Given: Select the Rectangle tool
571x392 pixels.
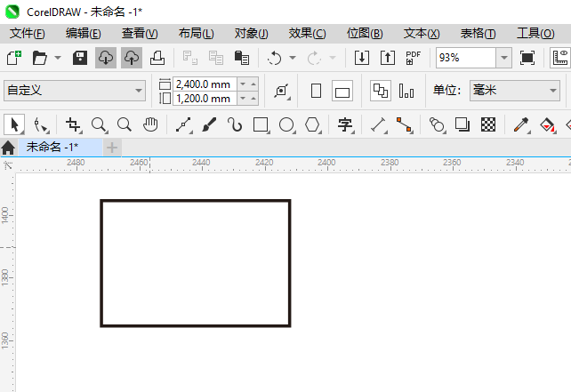Looking at the screenshot, I should click(x=261, y=124).
